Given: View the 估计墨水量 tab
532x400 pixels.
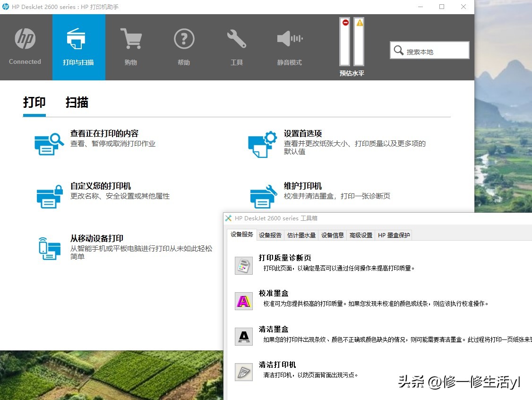Looking at the screenshot, I should (301, 235).
